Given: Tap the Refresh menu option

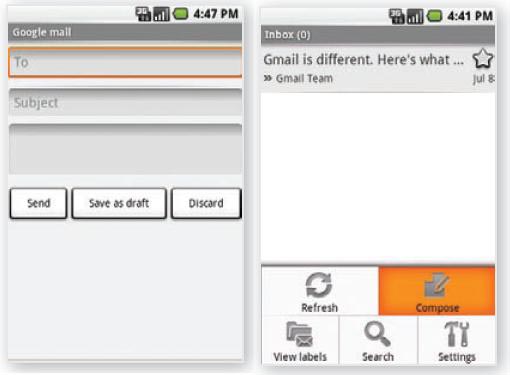Looking at the screenshot, I should (320, 291).
